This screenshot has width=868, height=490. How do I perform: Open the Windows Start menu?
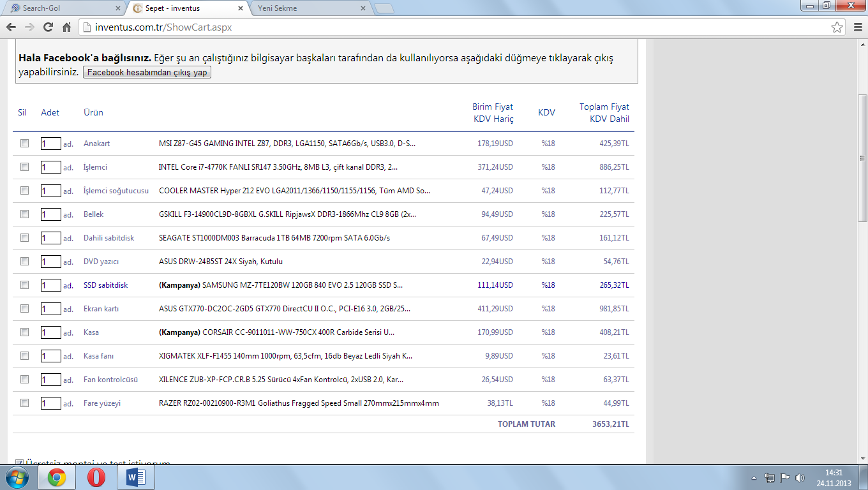point(17,477)
